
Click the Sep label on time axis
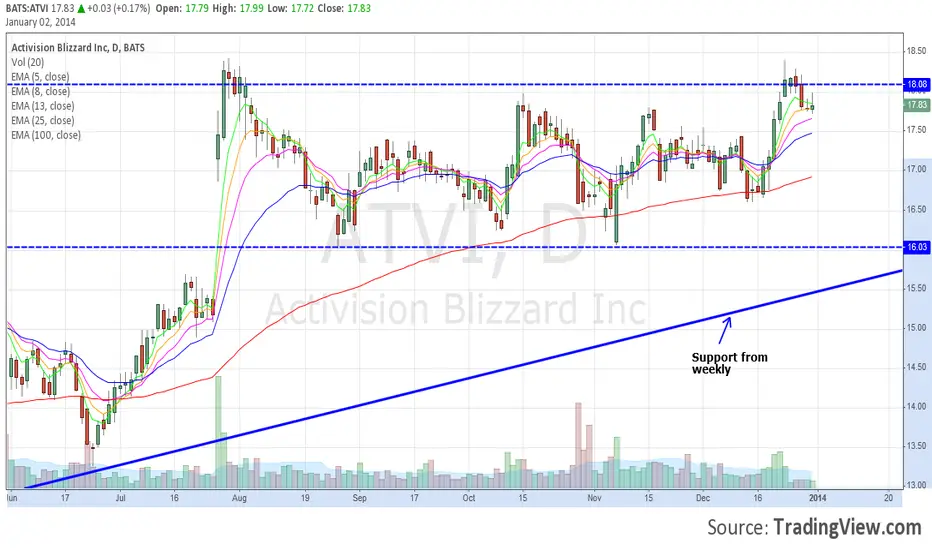[x=360, y=498]
